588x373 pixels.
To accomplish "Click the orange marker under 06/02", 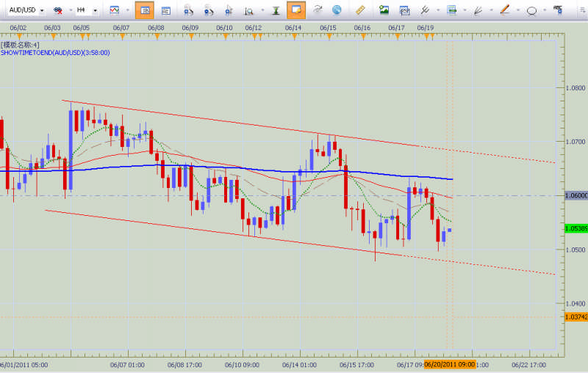I will coord(19,36).
